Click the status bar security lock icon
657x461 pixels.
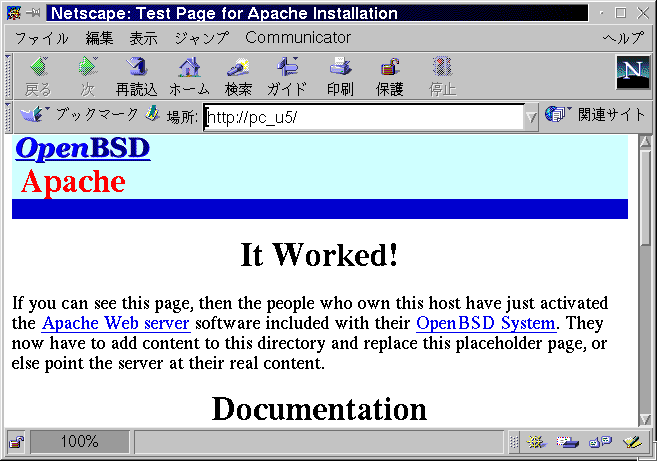16,442
